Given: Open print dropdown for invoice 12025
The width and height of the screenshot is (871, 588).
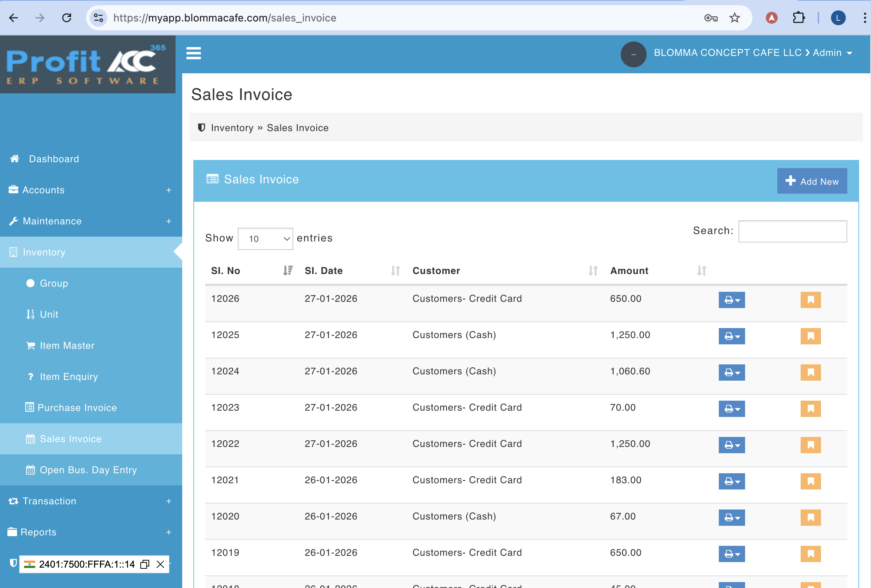Looking at the screenshot, I should (731, 336).
